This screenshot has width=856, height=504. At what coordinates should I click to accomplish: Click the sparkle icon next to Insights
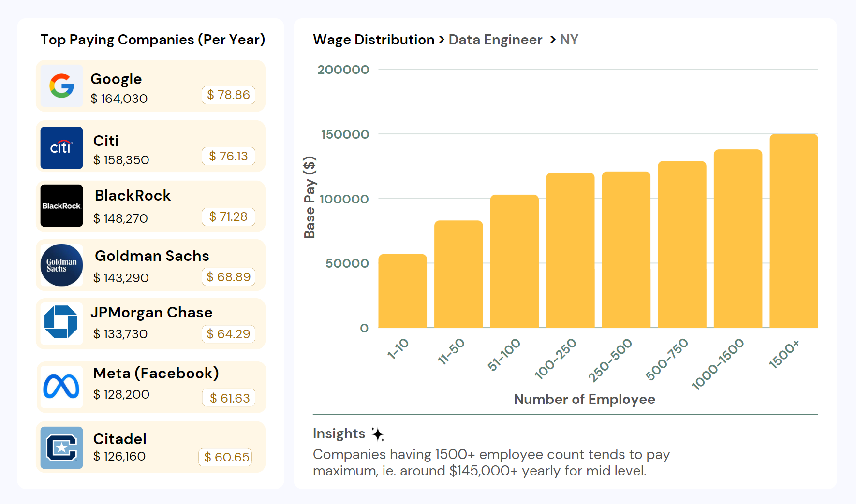tap(378, 434)
